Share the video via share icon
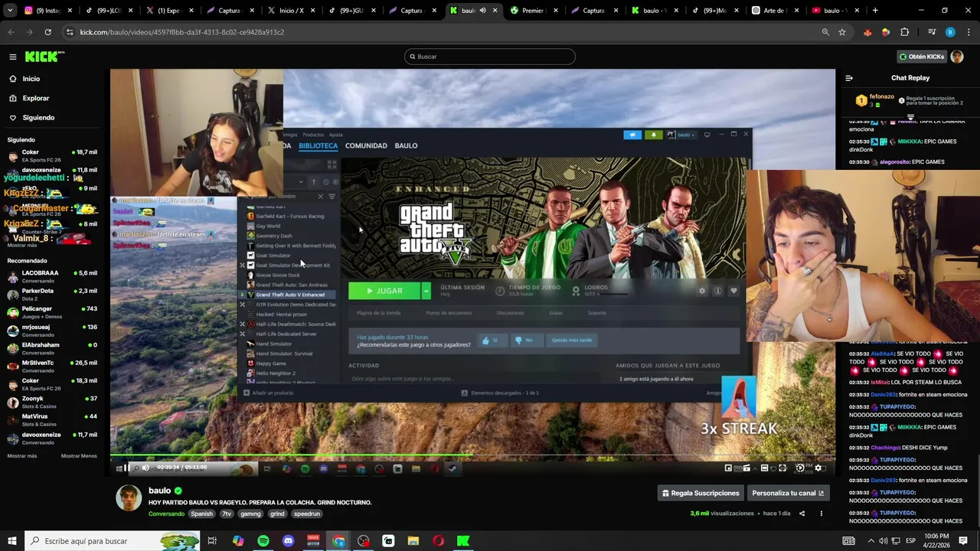Image resolution: width=980 pixels, height=551 pixels. (x=802, y=514)
